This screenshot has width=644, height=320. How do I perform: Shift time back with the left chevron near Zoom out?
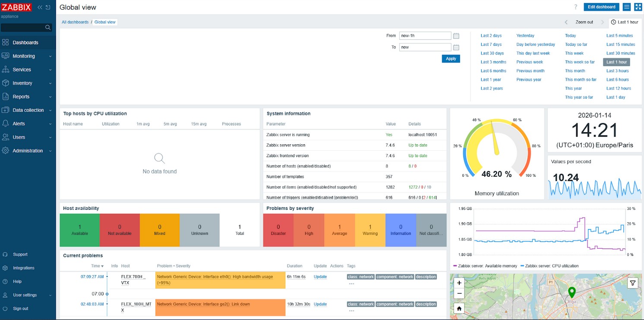tap(566, 22)
